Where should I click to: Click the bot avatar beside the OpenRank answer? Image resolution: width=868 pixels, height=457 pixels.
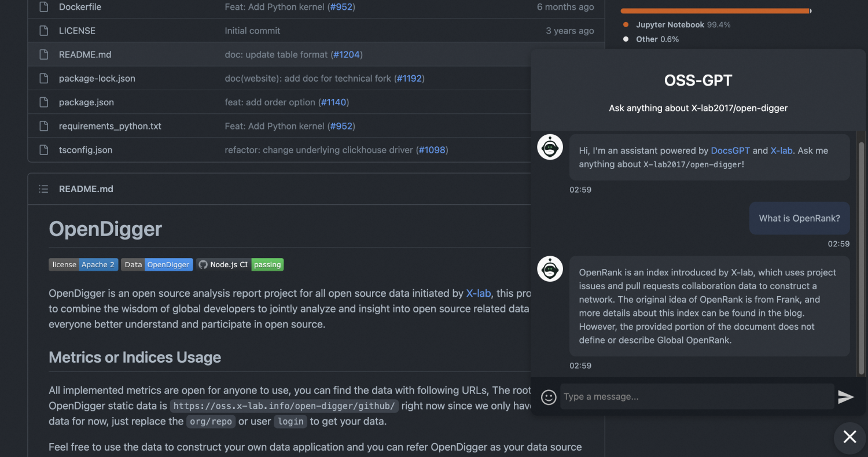click(x=550, y=269)
